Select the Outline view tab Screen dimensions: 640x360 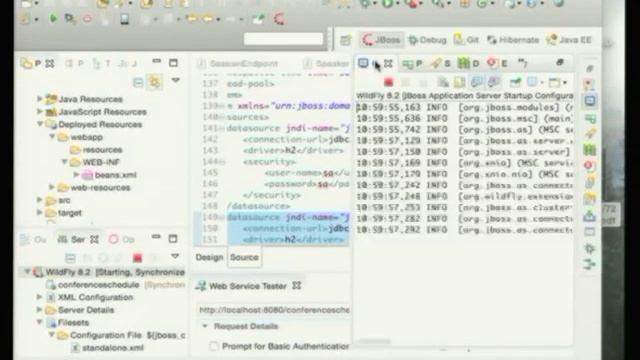34,239
